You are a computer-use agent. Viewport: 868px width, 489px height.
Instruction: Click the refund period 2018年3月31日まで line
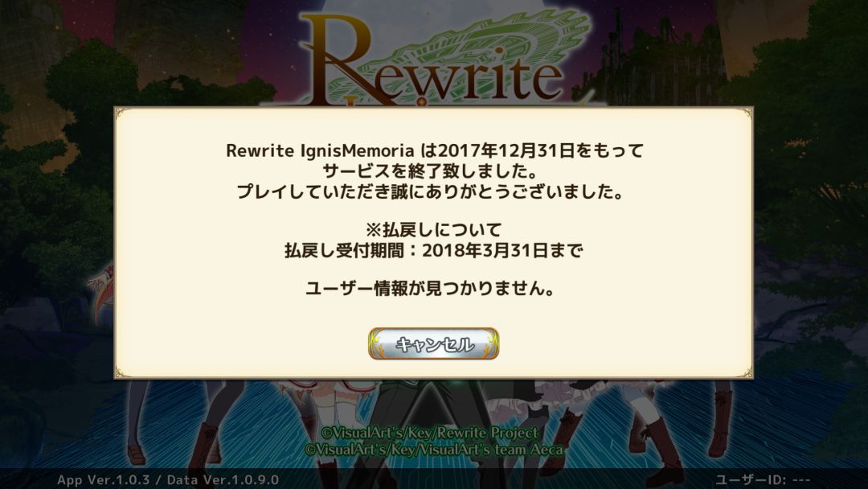[433, 250]
